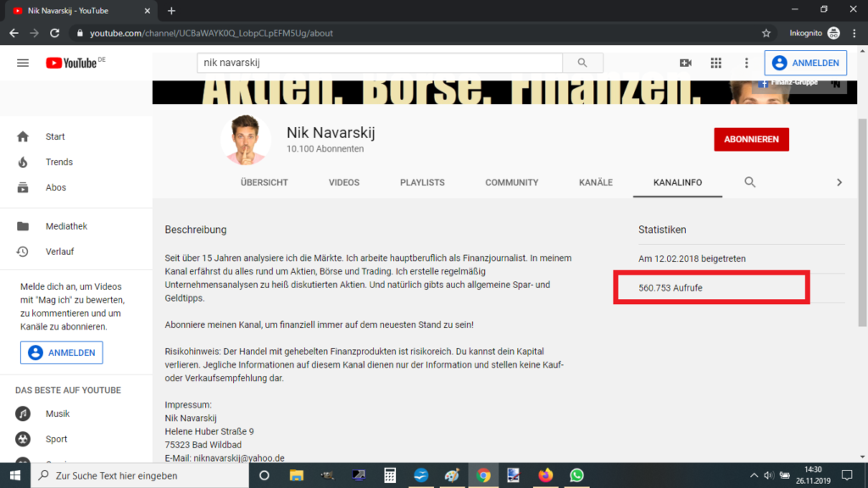Expand more channel tabs with right chevron

click(839, 182)
